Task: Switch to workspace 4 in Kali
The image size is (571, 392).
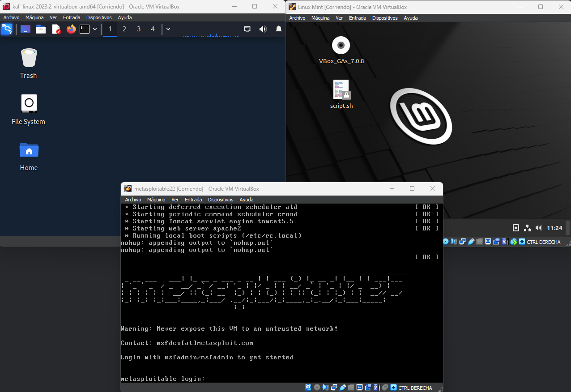Action: [153, 29]
